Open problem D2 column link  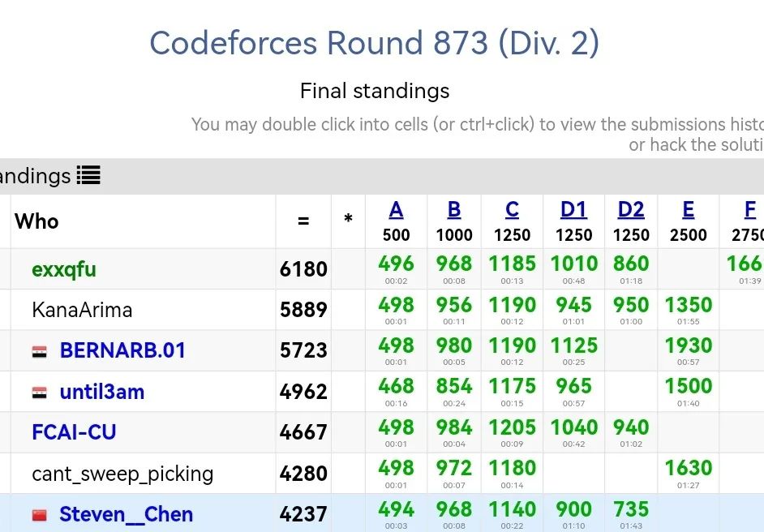pos(631,210)
